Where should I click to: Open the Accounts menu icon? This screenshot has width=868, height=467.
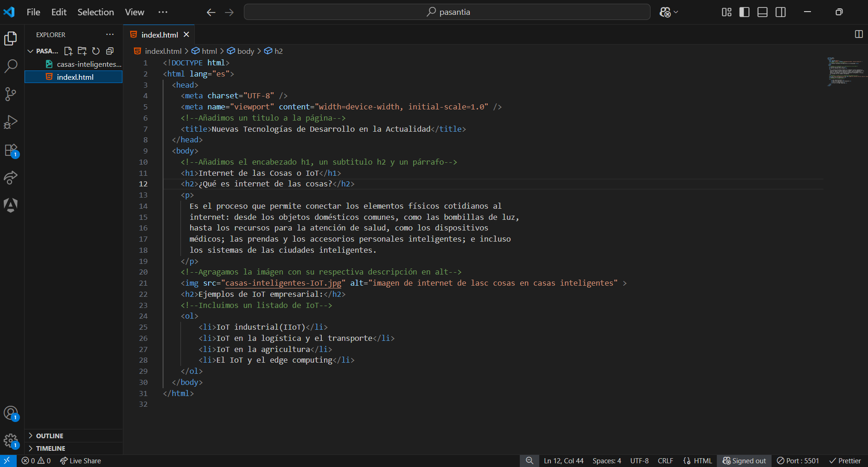(11, 413)
